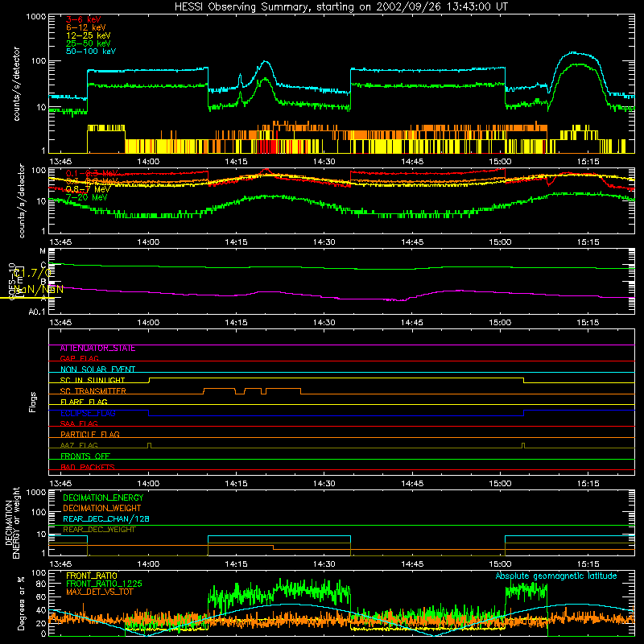This screenshot has height=644, width=644.
Task: Click the 14:30 tick label below Flags panel
Action: coord(324,484)
